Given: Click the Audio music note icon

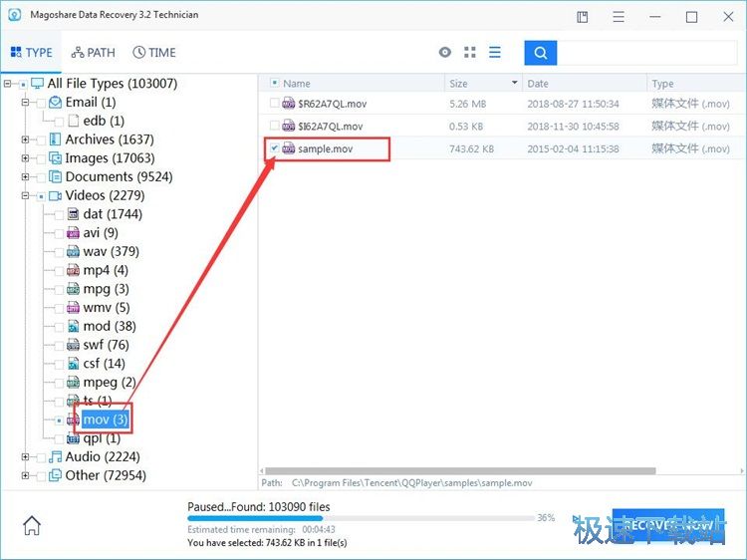Looking at the screenshot, I should [55, 456].
